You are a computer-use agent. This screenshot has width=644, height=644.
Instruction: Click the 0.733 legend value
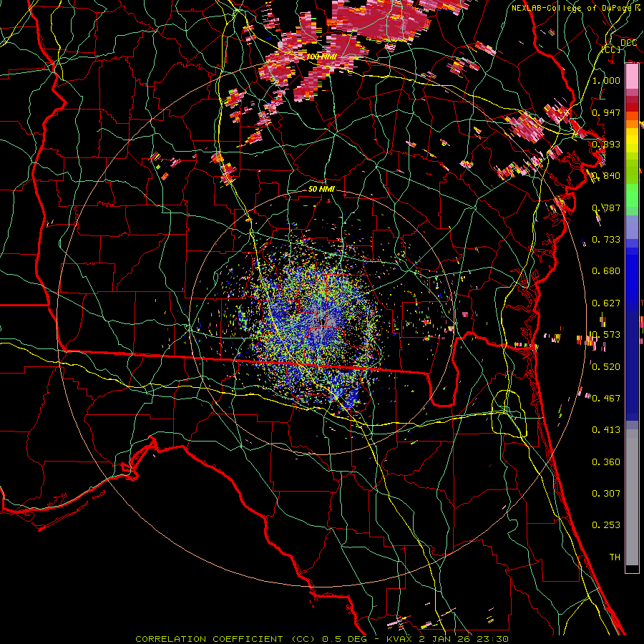pos(606,240)
